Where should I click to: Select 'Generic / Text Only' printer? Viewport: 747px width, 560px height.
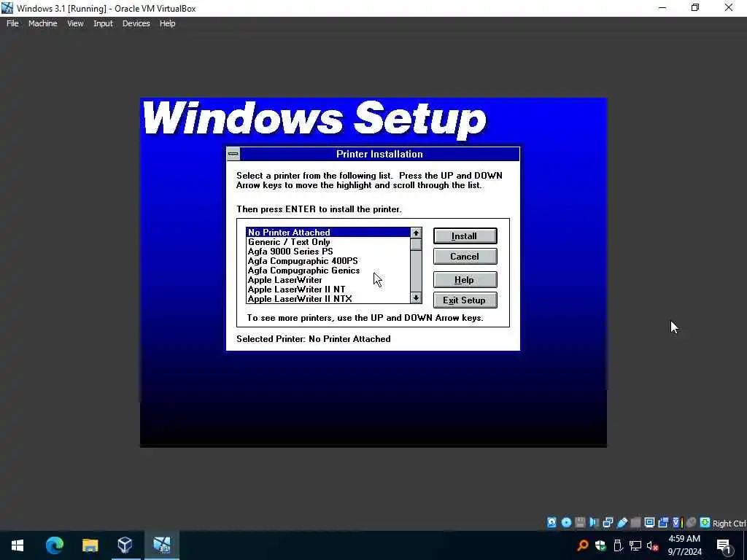pyautogui.click(x=328, y=242)
